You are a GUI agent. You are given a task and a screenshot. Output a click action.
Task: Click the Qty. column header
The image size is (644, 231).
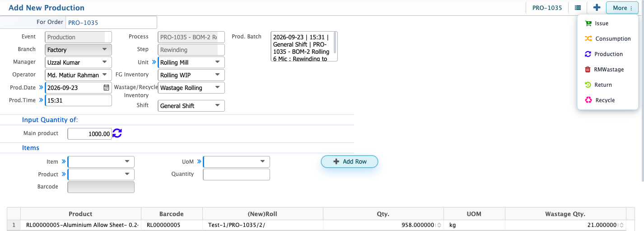(383, 214)
